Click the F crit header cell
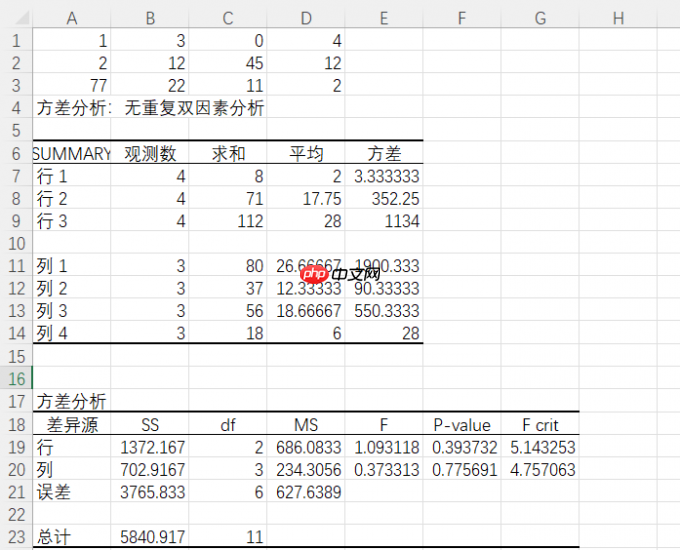Screen dimensions: 680x550 tap(540, 425)
